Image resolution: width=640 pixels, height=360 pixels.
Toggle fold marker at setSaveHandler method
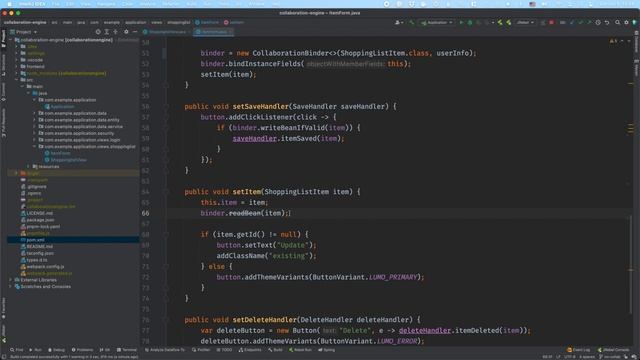[166, 107]
